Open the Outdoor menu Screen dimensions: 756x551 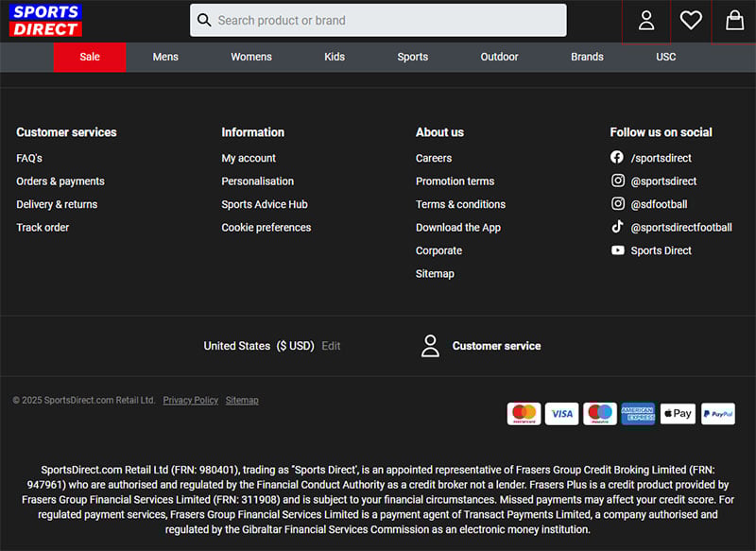[x=499, y=57]
